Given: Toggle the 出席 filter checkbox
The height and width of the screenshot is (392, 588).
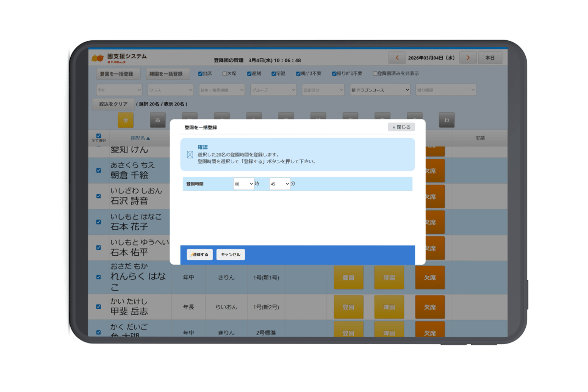Looking at the screenshot, I should click(x=200, y=74).
